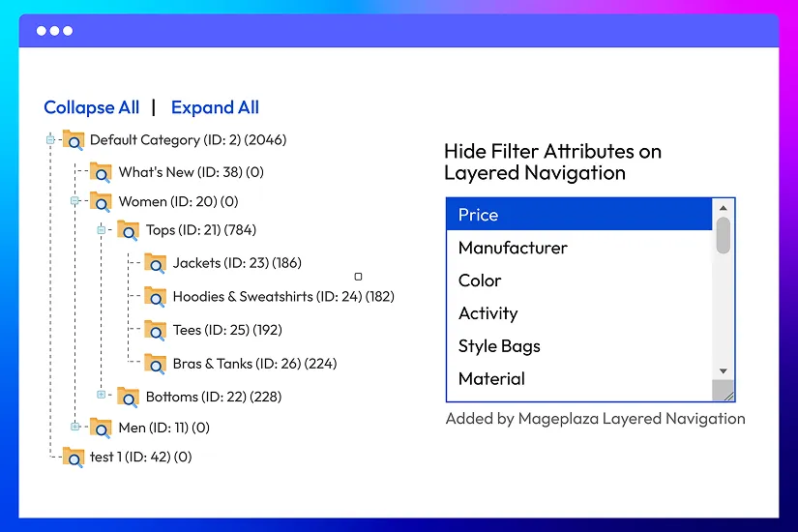This screenshot has height=532, width=798.
Task: Click the Tees folder icon
Action: [x=155, y=330]
